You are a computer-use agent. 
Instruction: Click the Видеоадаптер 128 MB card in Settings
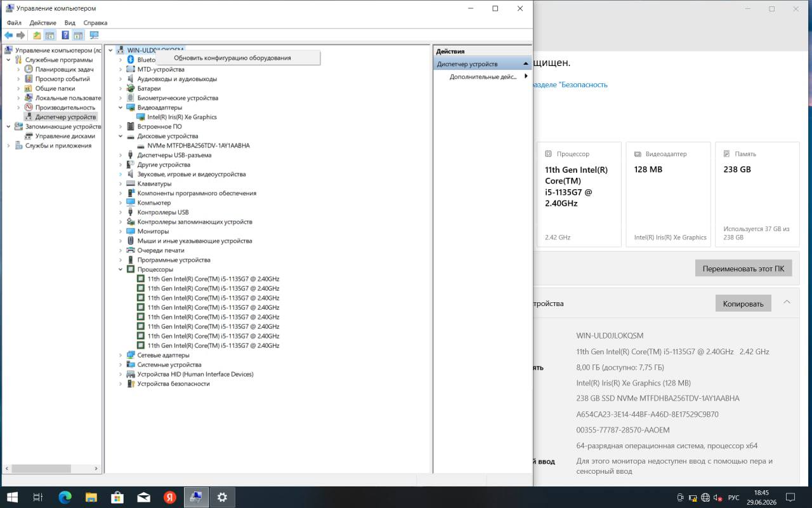click(669, 194)
